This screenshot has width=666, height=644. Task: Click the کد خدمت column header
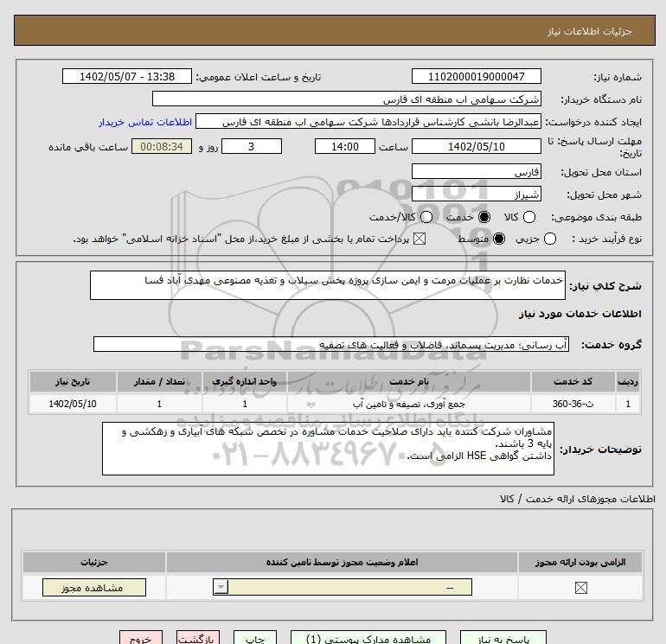click(573, 381)
